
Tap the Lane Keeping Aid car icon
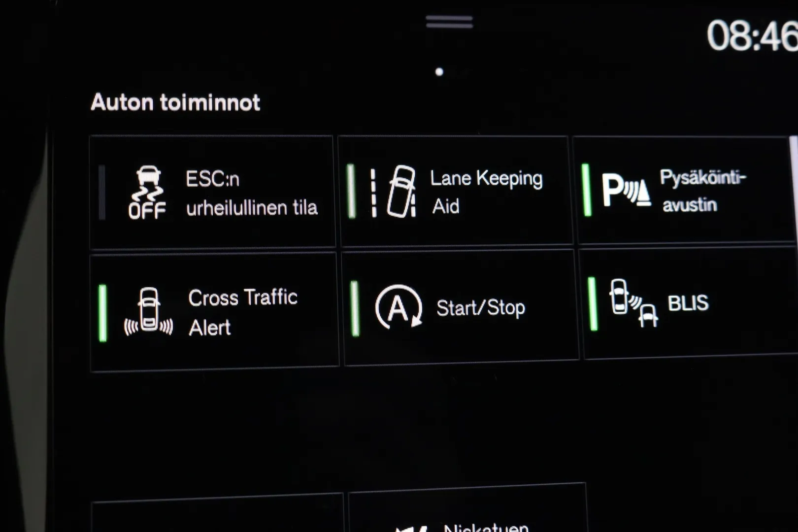pos(394,192)
